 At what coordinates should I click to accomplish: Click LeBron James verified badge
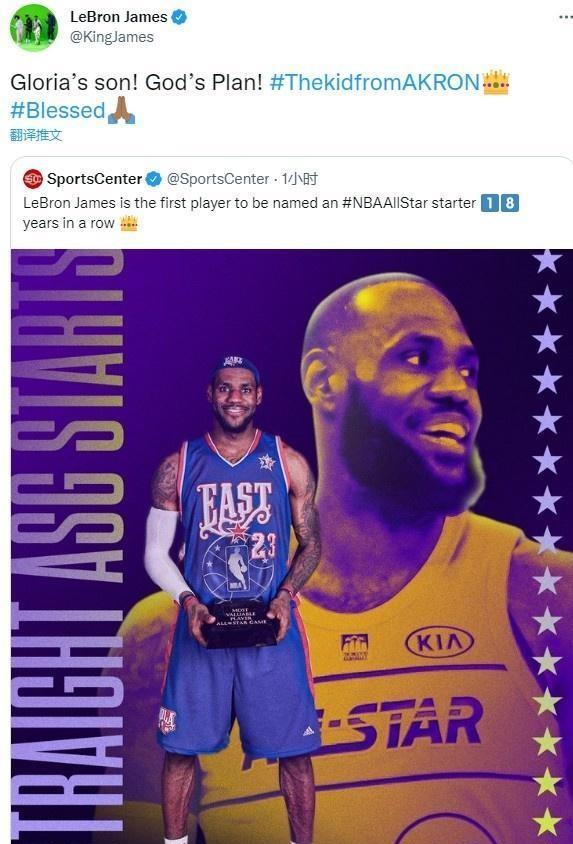[x=179, y=17]
